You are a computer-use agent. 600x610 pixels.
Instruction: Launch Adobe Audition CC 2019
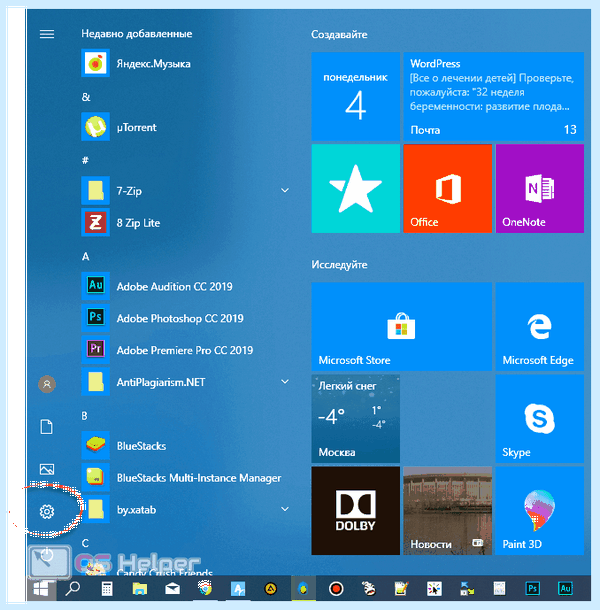186,286
